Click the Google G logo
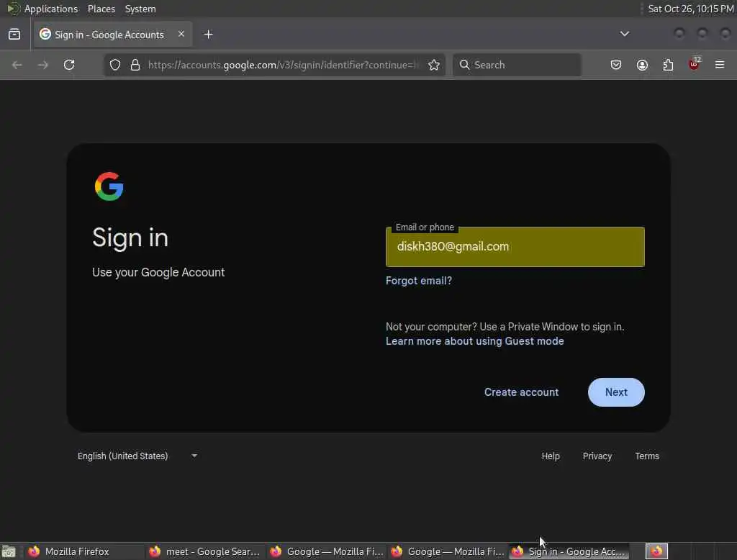Viewport: 737px width, 560px height. click(x=109, y=186)
